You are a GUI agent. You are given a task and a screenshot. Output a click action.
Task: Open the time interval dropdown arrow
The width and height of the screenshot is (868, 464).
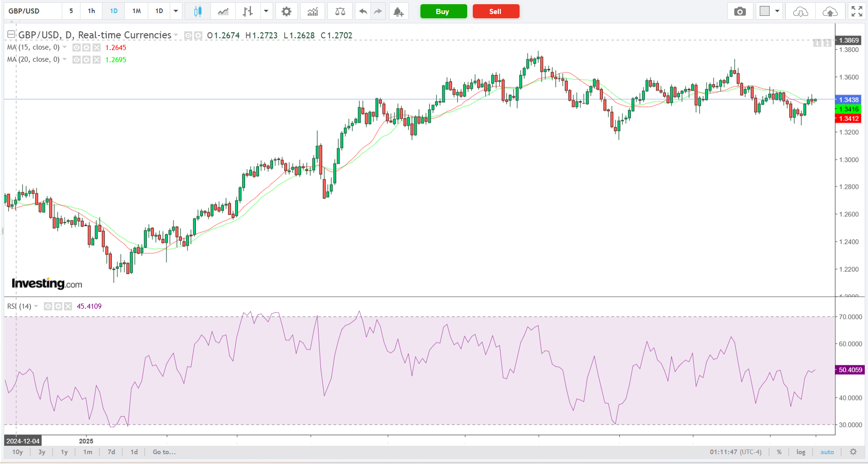176,11
